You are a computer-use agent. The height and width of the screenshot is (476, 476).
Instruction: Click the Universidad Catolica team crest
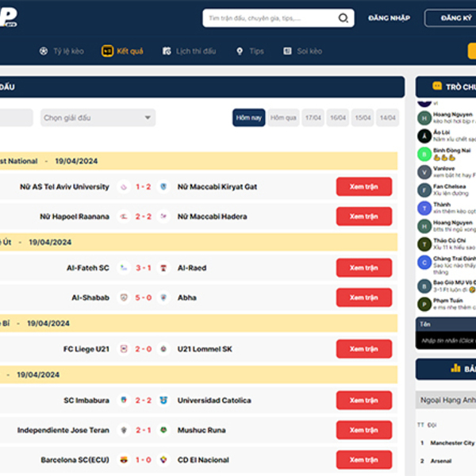[163, 401]
